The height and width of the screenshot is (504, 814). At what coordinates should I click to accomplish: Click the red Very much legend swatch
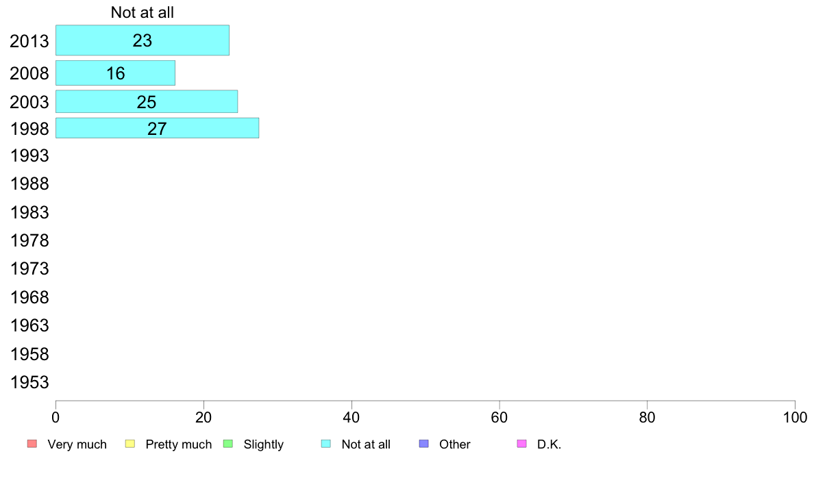tap(32, 444)
